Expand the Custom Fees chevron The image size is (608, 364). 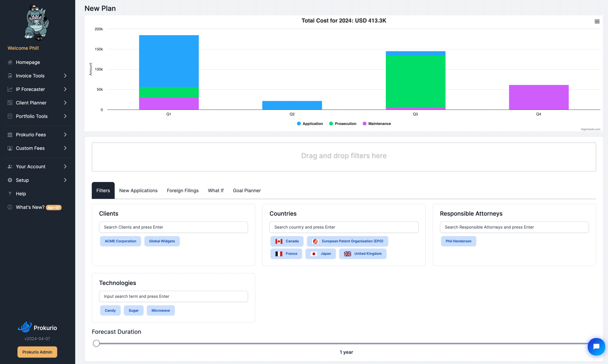[65, 148]
